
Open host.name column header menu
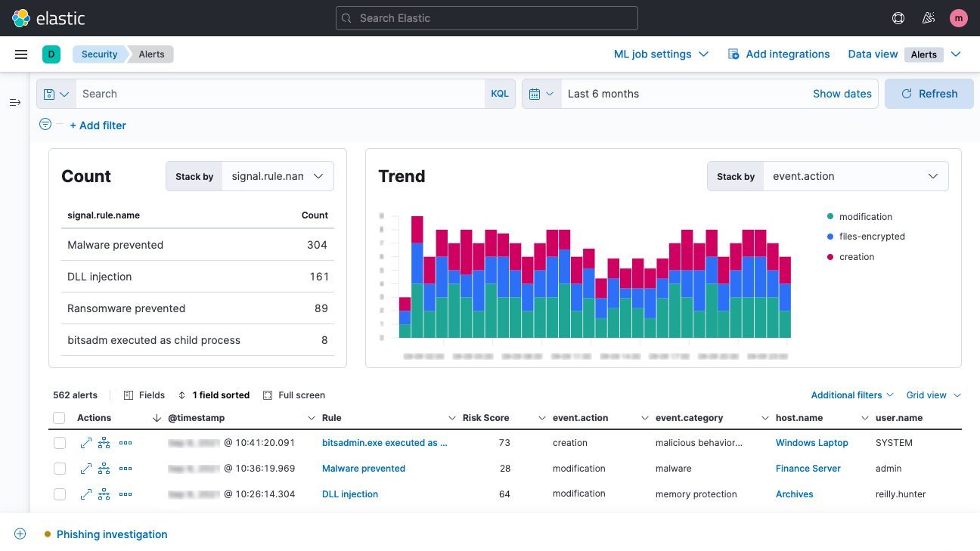pos(865,418)
